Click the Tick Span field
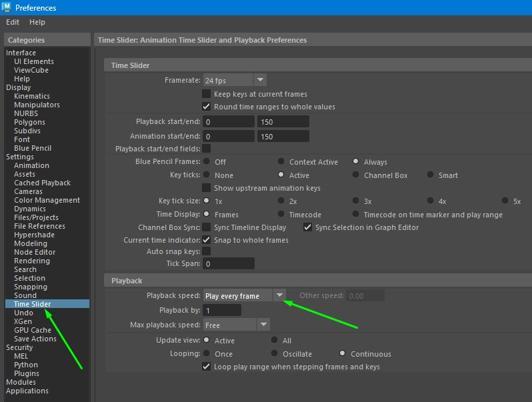The height and width of the screenshot is (402, 532). click(x=229, y=264)
